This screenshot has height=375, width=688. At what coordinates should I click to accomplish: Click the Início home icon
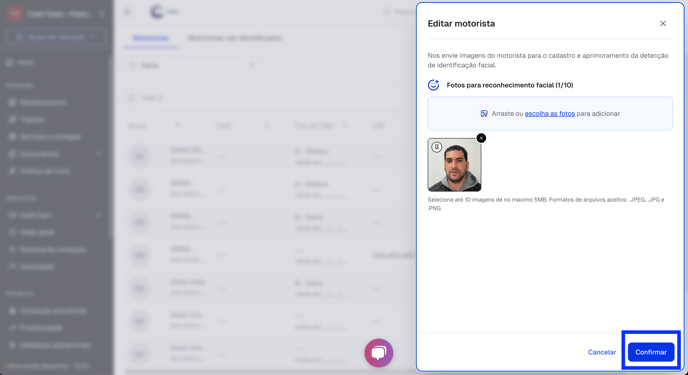pos(10,63)
